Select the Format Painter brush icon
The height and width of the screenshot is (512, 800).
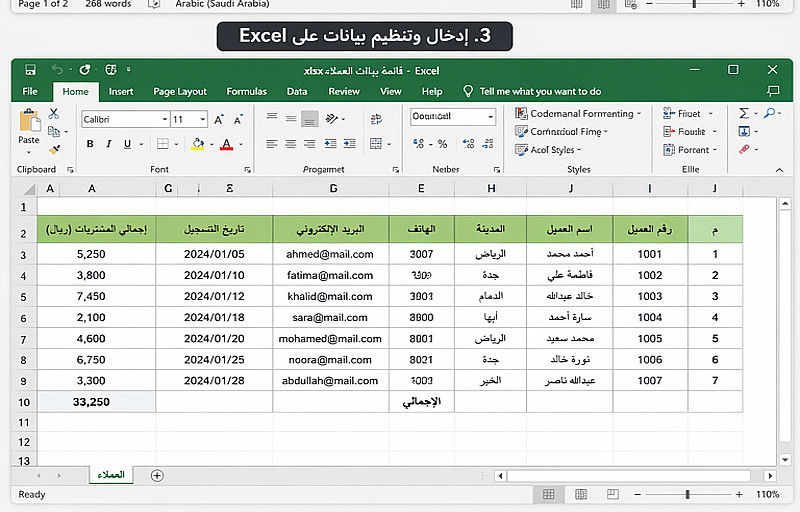(54, 149)
